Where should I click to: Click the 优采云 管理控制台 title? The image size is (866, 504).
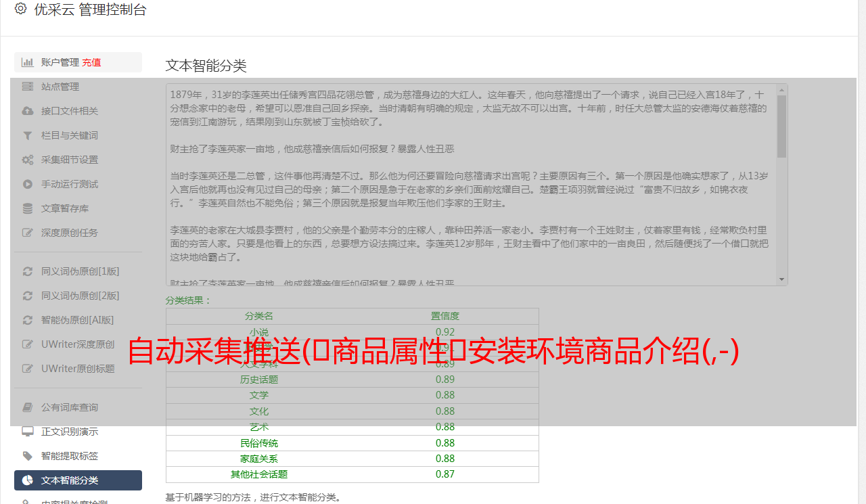(x=90, y=9)
